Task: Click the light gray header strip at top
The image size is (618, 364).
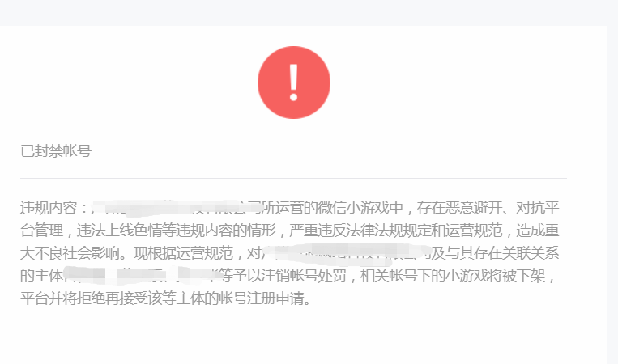Action: pyautogui.click(x=309, y=13)
